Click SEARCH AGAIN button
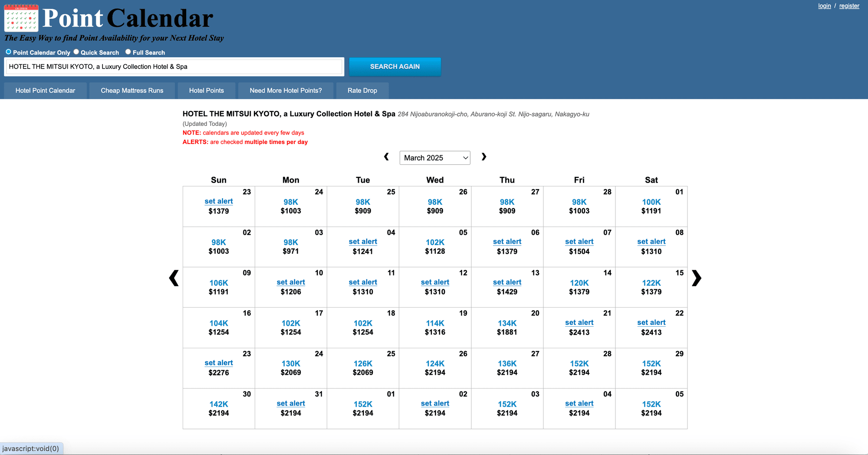The width and height of the screenshot is (868, 455). point(395,67)
